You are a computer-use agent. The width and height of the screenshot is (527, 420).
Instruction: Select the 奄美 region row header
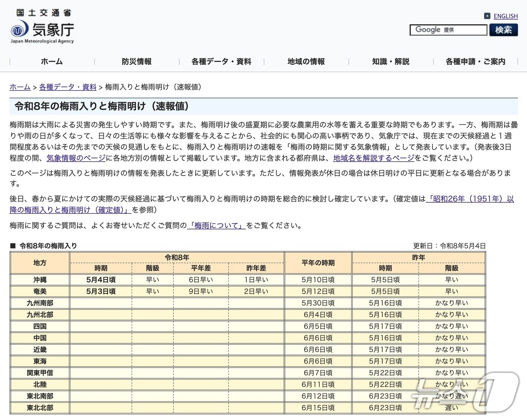[x=40, y=291]
